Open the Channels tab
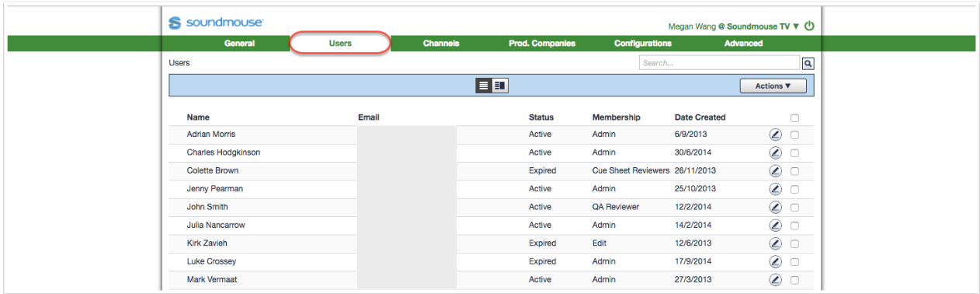 click(x=441, y=44)
